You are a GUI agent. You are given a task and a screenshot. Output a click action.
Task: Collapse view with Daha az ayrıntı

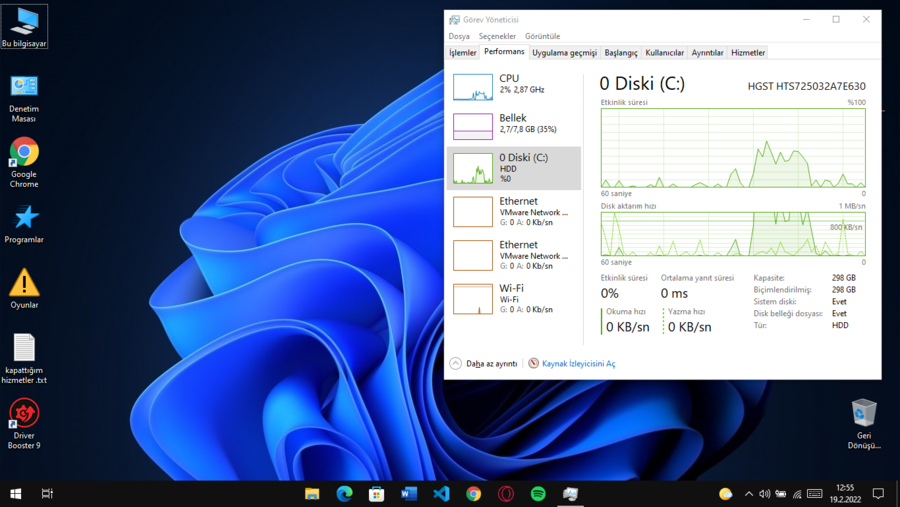coord(483,363)
